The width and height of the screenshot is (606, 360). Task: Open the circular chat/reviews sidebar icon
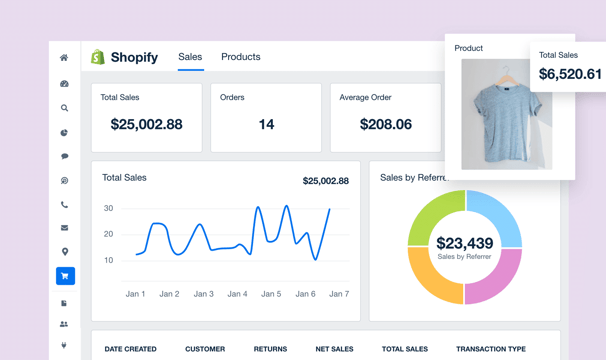coord(65,181)
